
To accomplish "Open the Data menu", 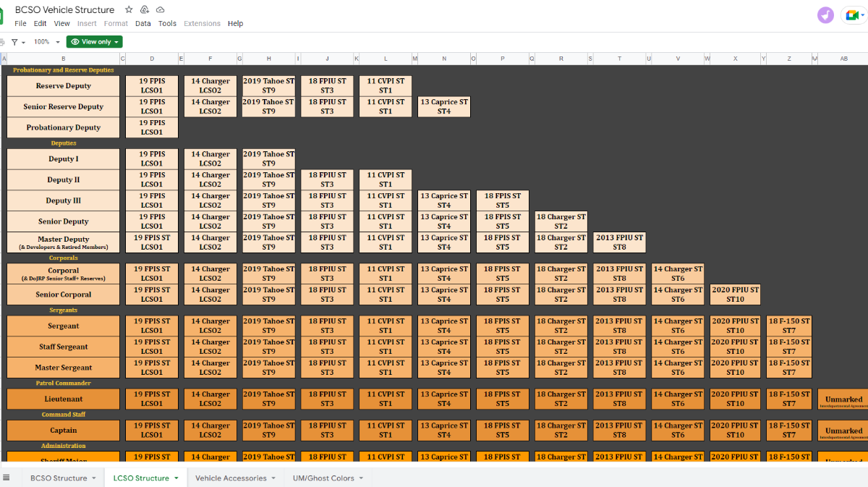I will pos(143,23).
